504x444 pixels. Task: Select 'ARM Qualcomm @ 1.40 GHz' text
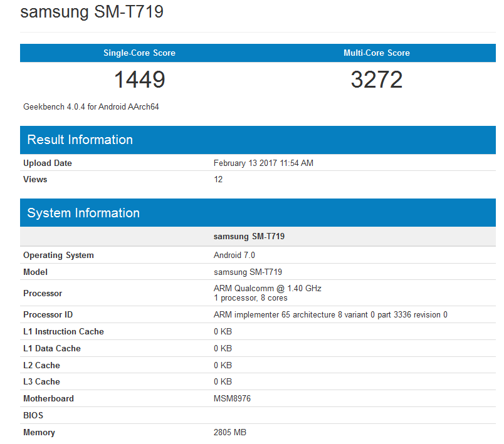pyautogui.click(x=268, y=288)
